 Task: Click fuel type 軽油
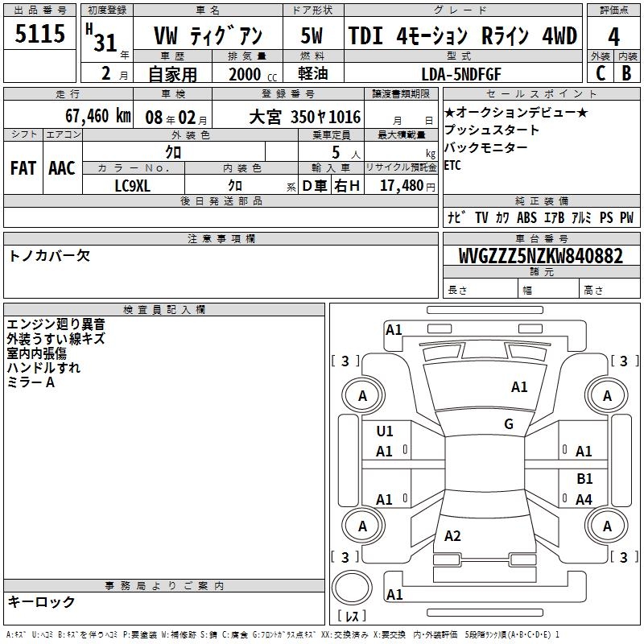pos(313,73)
